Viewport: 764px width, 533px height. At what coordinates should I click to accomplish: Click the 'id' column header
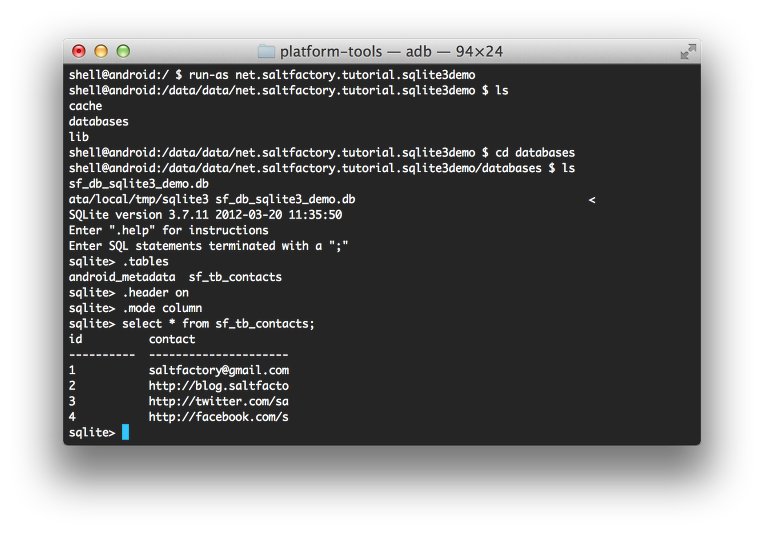[x=76, y=339]
